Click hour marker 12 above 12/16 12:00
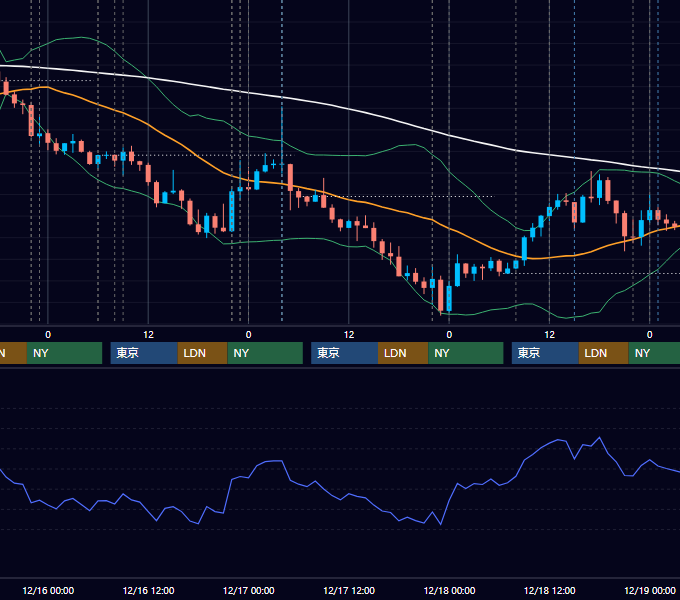 (148, 335)
